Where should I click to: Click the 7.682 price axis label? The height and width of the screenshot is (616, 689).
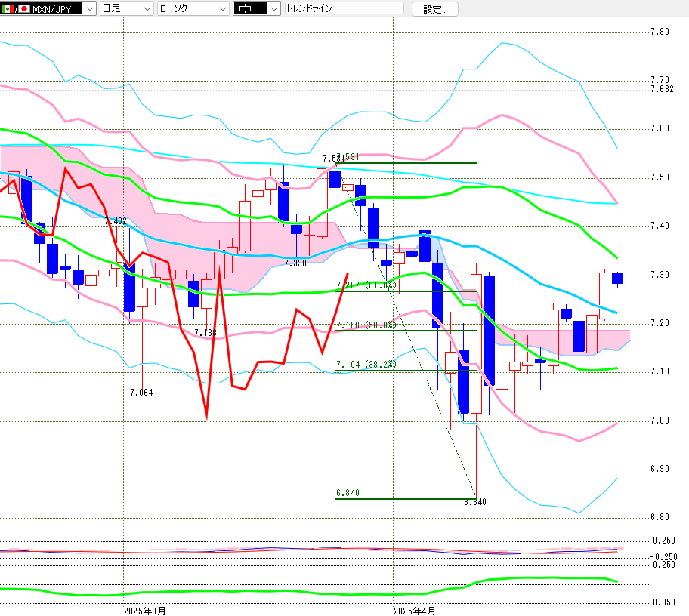click(x=663, y=89)
